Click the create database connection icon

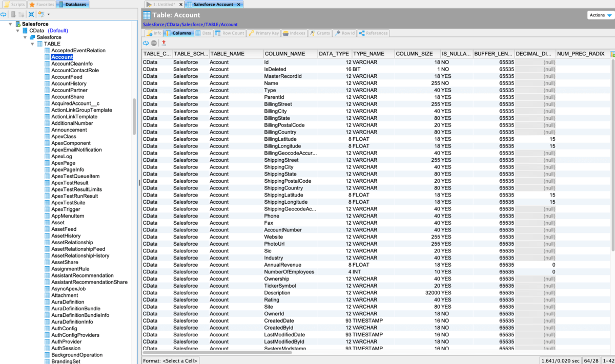pyautogui.click(x=13, y=14)
